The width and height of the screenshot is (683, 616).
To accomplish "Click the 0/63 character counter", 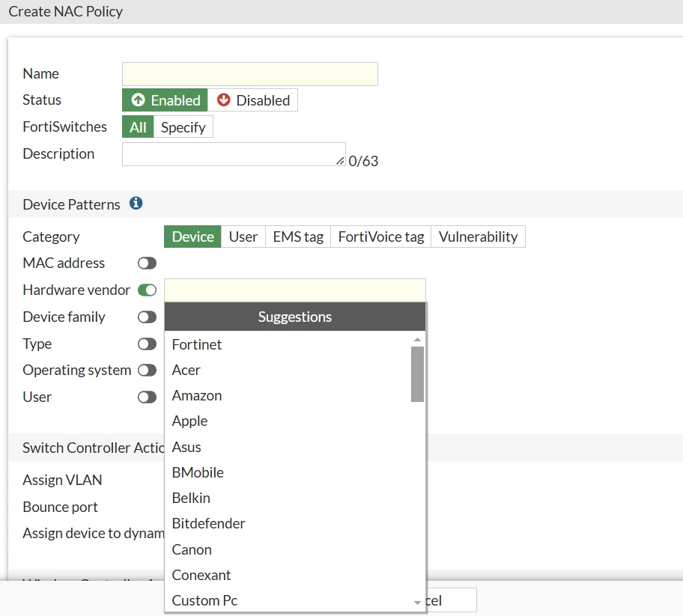I will click(363, 161).
